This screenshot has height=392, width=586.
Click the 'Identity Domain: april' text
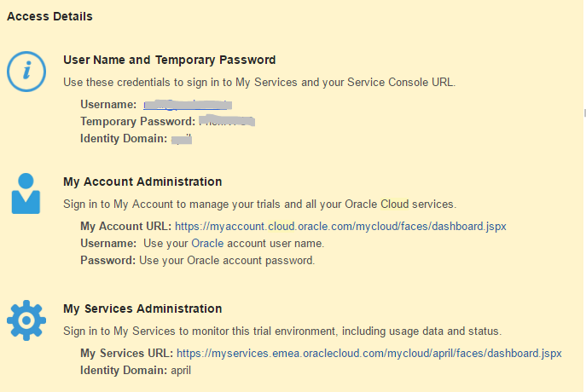coord(136,371)
